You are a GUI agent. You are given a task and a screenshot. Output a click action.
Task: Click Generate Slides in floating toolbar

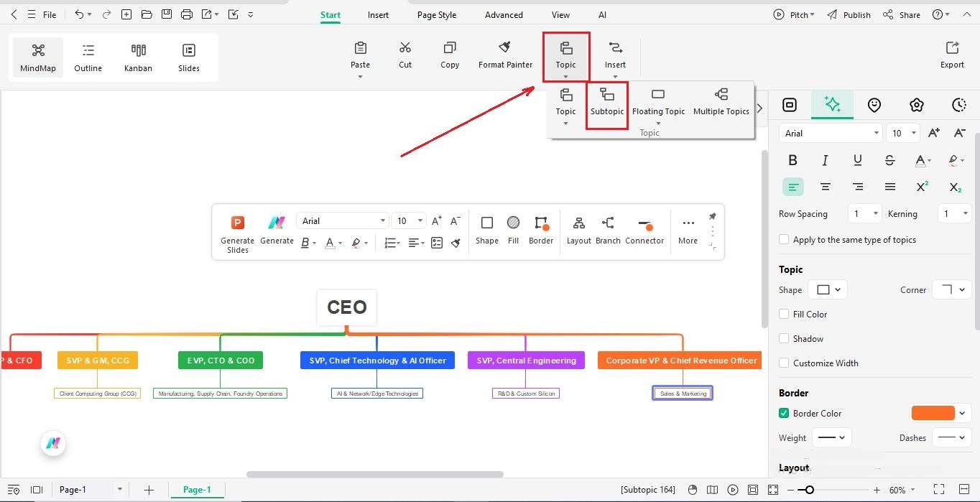pos(238,233)
